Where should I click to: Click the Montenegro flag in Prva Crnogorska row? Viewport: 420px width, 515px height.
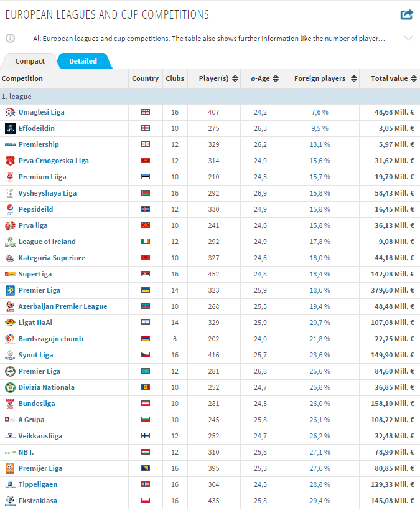tap(146, 161)
